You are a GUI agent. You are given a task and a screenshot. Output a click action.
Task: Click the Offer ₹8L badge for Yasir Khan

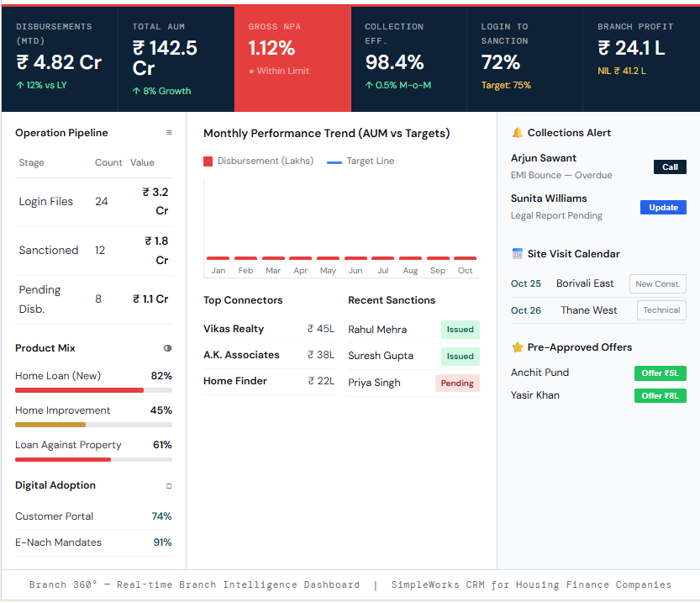point(659,395)
